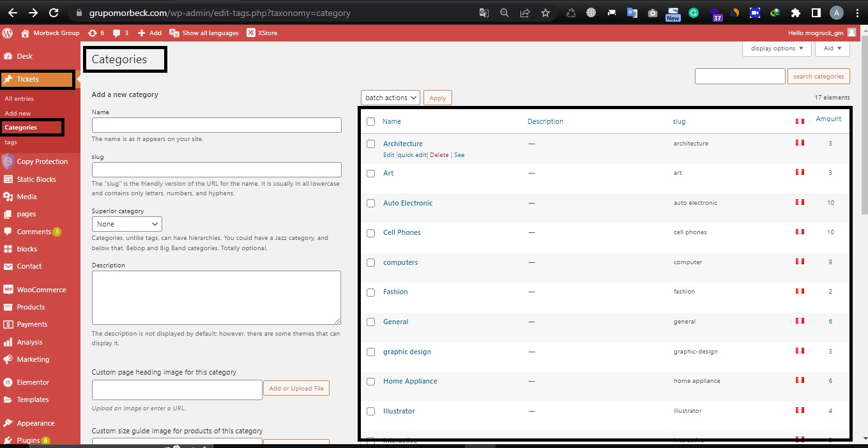Sort the table by the Amount column
868x448 pixels.
pyautogui.click(x=828, y=119)
